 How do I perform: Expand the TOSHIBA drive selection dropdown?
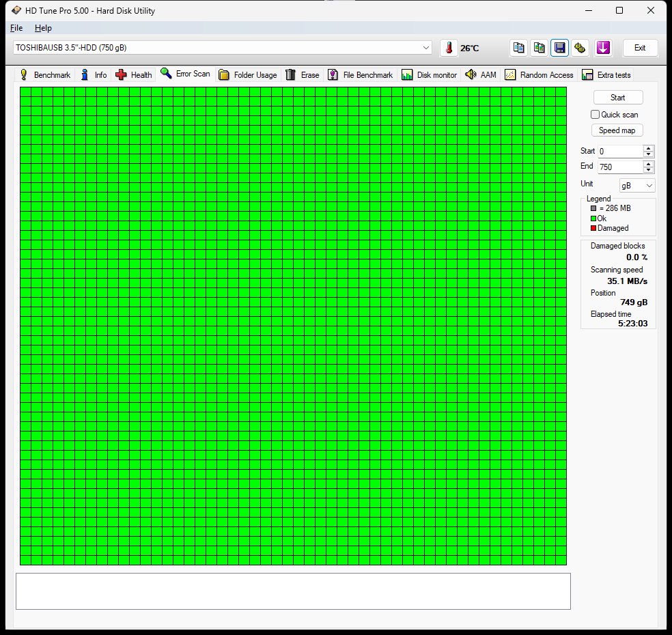tap(427, 48)
